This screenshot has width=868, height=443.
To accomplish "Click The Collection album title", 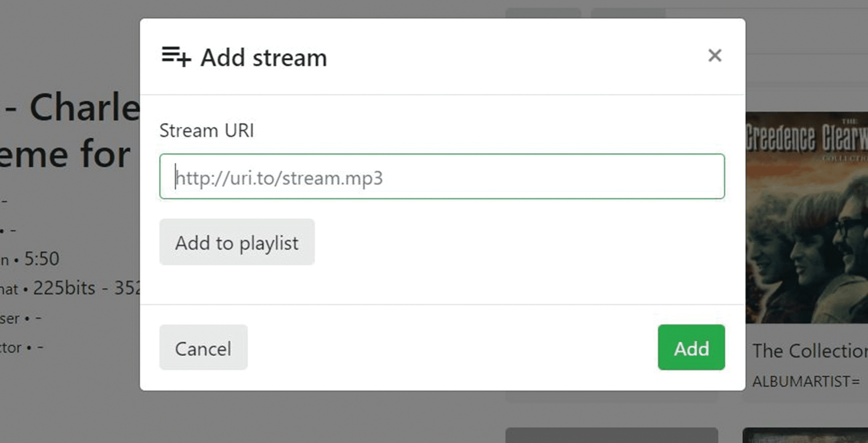I will tap(810, 351).
